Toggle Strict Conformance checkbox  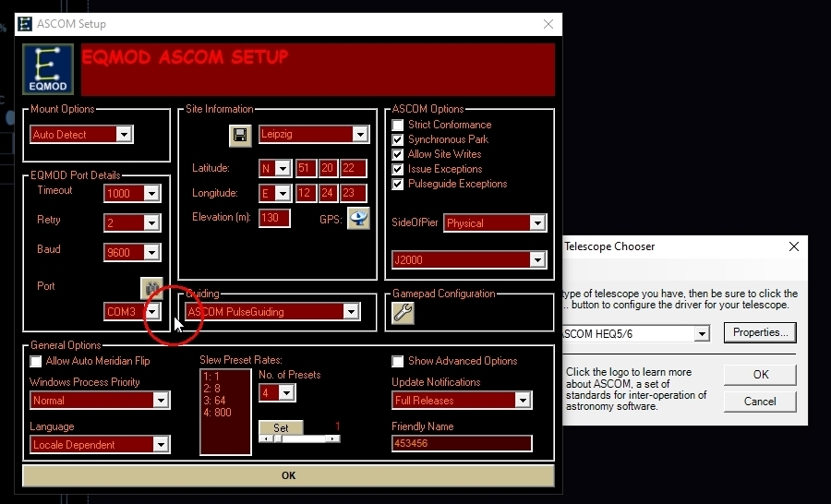(x=397, y=125)
